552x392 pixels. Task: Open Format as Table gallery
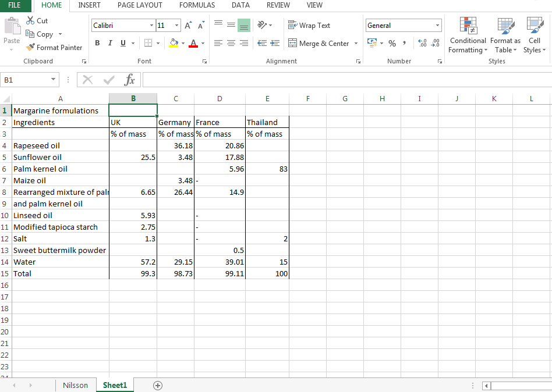(505, 35)
